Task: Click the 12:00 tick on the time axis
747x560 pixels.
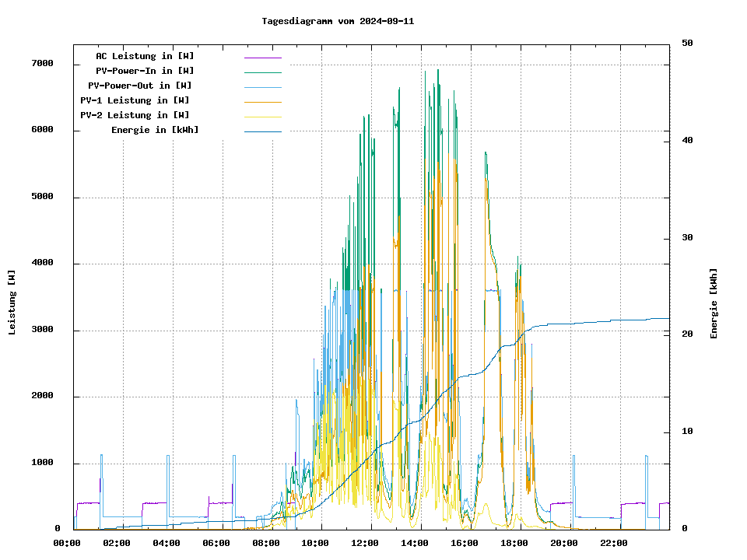Action: (365, 543)
